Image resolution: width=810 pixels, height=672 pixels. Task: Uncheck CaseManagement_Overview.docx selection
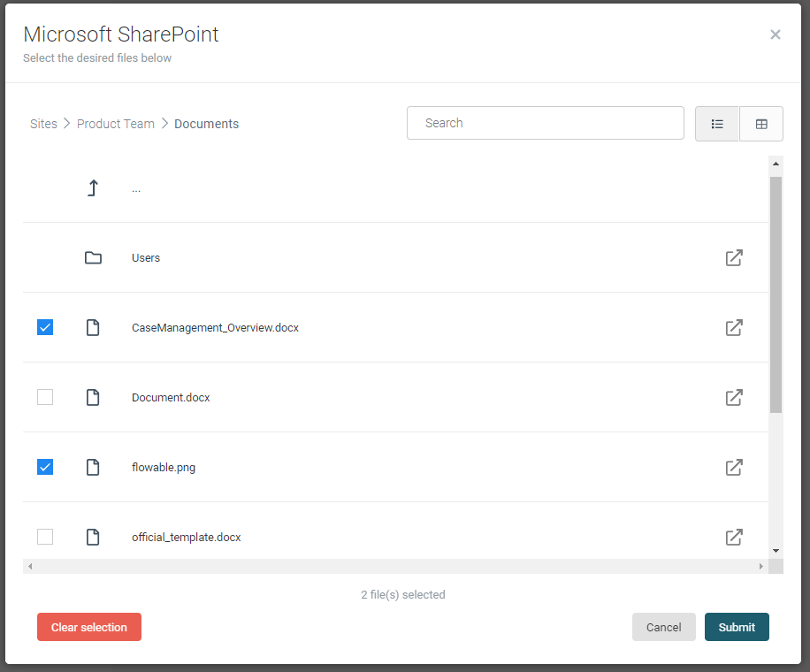coord(45,327)
